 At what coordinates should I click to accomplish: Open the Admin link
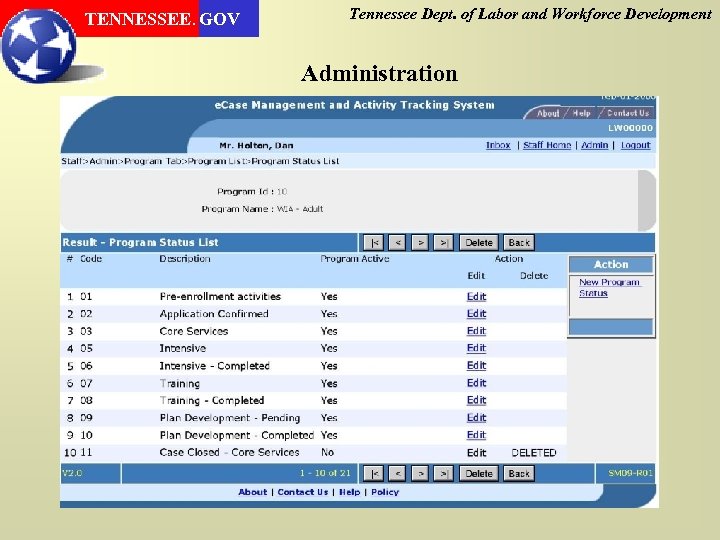click(594, 145)
